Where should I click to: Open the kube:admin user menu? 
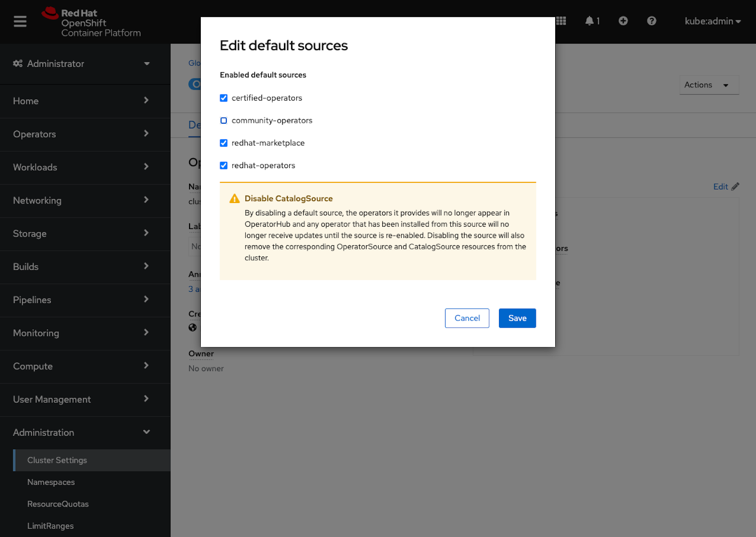713,21
